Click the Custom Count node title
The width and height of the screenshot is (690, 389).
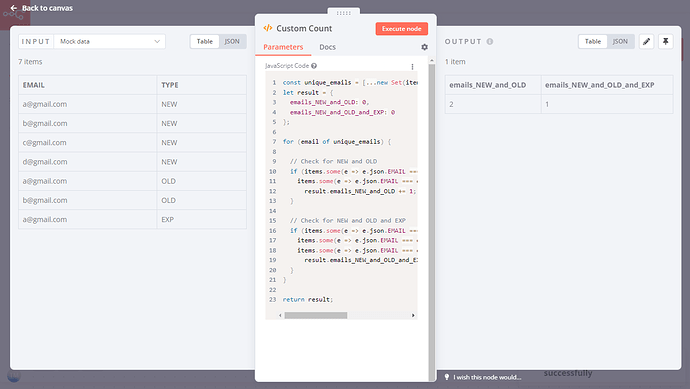point(304,28)
